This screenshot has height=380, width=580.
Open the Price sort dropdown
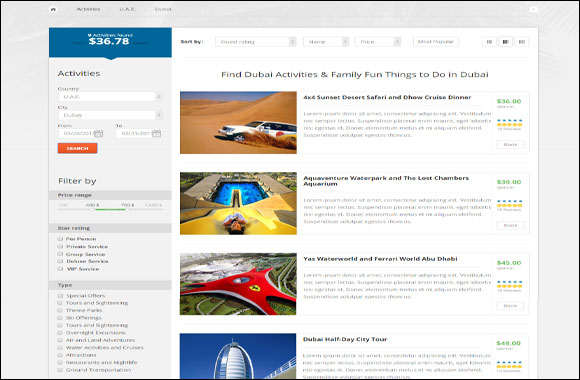point(378,42)
